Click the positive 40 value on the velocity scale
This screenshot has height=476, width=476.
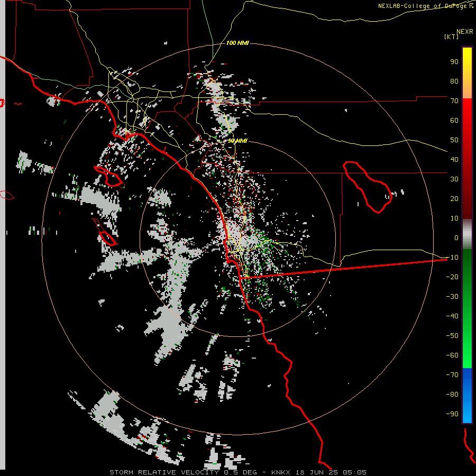click(x=454, y=159)
